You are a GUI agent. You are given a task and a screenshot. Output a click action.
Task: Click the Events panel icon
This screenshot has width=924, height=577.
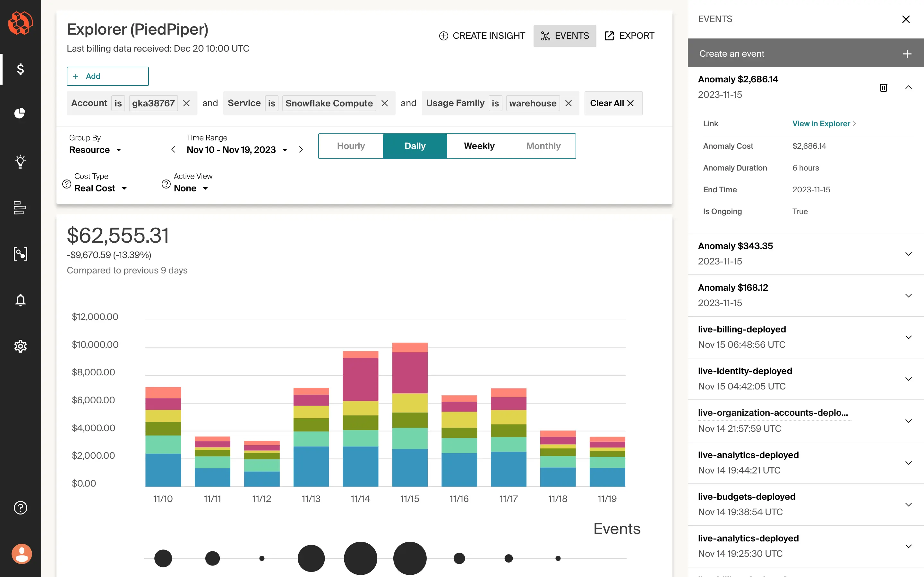(545, 36)
